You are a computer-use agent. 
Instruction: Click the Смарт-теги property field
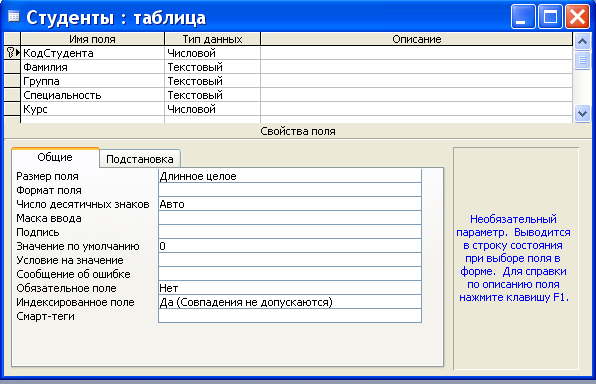(290, 316)
